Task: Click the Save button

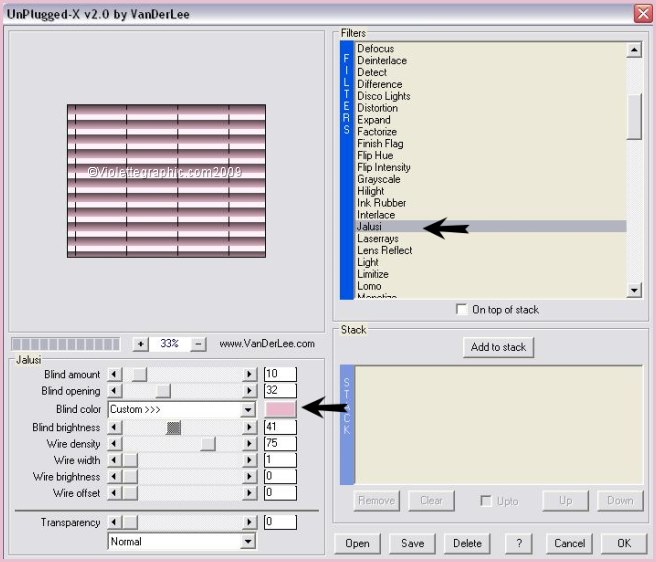Action: point(412,543)
